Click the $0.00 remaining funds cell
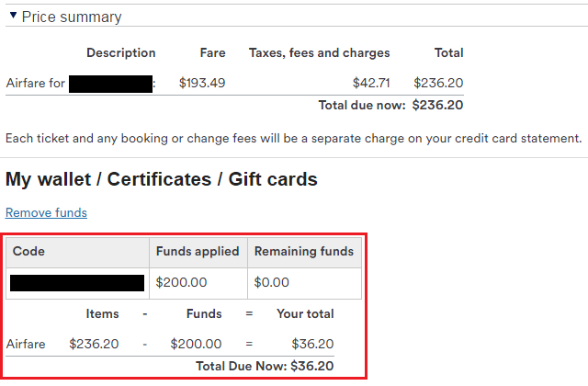 pos(272,282)
